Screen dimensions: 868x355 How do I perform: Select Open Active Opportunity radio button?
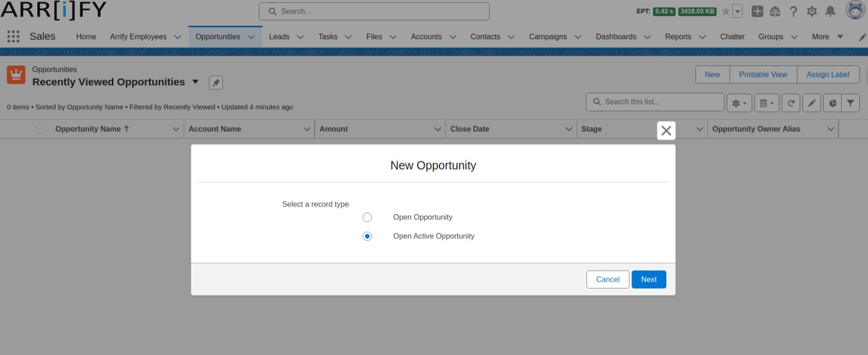coord(367,236)
